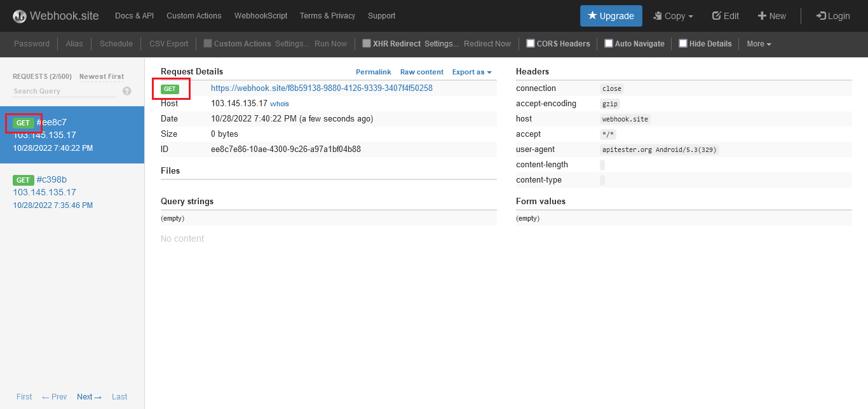Screen dimensions: 868x409
Task: Enable the CORS Headers checkbox
Action: tap(531, 43)
